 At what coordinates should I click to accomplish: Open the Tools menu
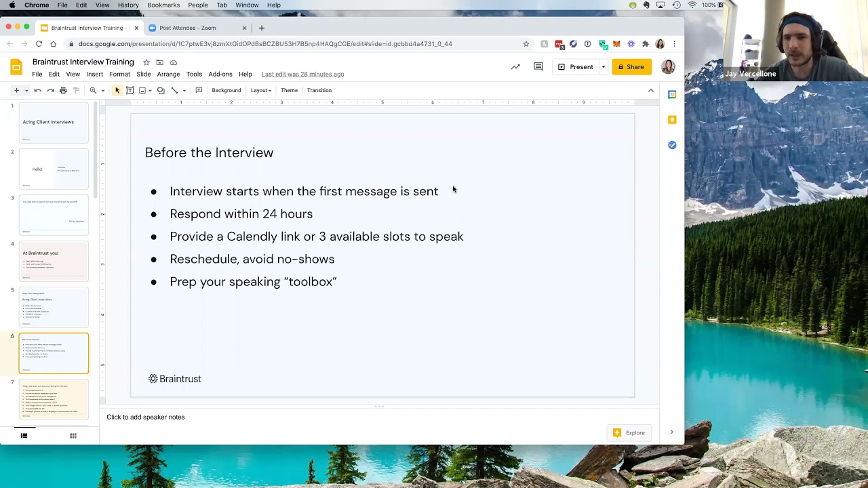(194, 75)
